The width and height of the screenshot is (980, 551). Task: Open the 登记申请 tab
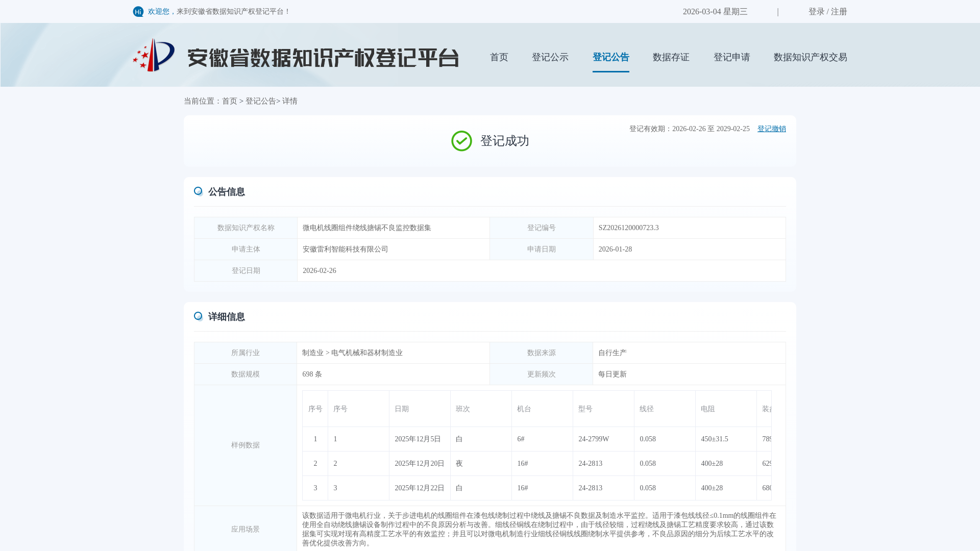[731, 57]
